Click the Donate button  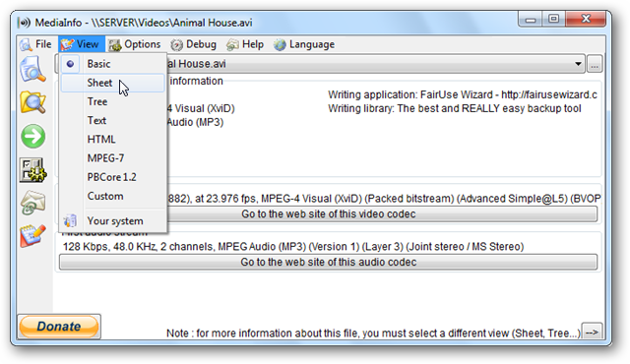click(59, 327)
